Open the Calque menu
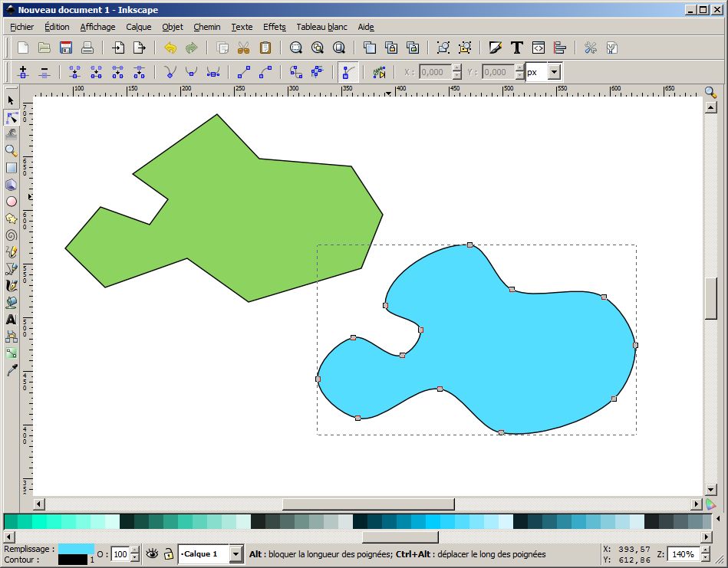 click(x=138, y=27)
